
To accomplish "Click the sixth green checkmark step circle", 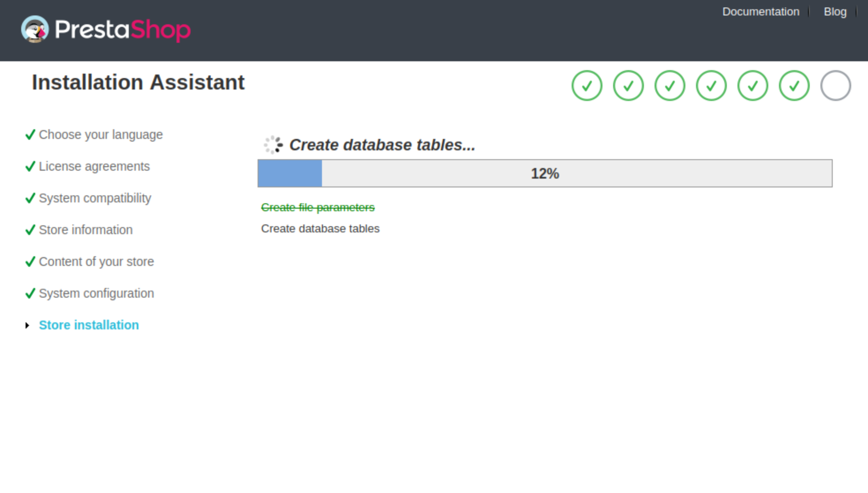I will click(794, 86).
